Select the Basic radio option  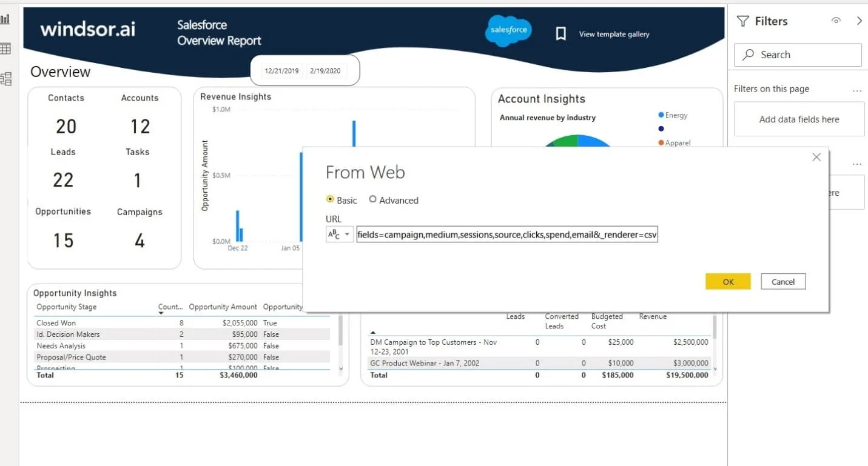[330, 199]
